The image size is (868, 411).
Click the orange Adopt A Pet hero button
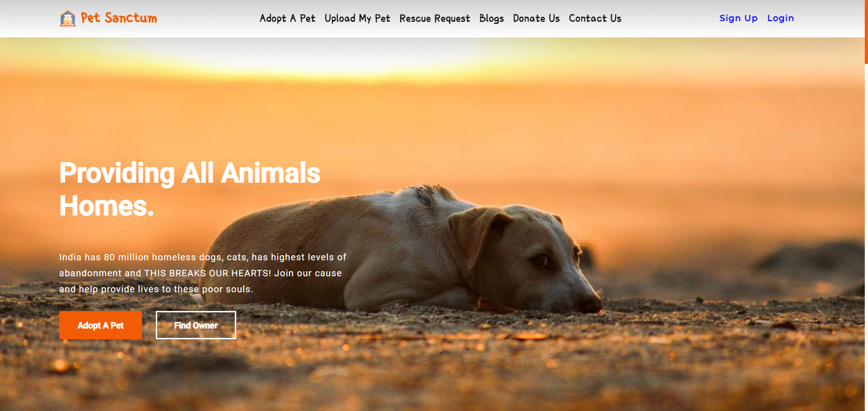coord(101,325)
